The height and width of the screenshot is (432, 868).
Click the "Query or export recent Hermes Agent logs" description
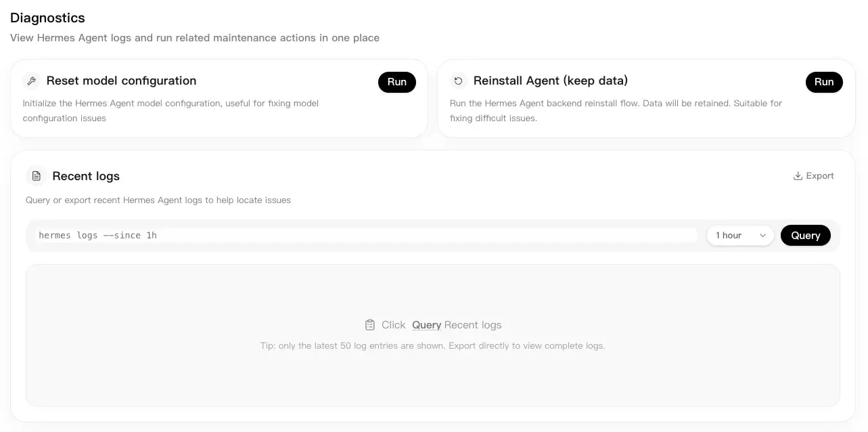tap(158, 200)
